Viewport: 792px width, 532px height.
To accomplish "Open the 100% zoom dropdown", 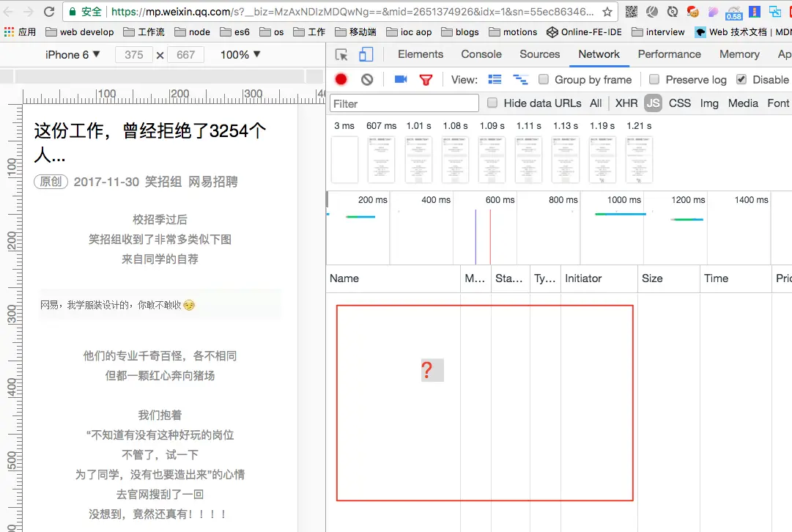I will pyautogui.click(x=240, y=54).
